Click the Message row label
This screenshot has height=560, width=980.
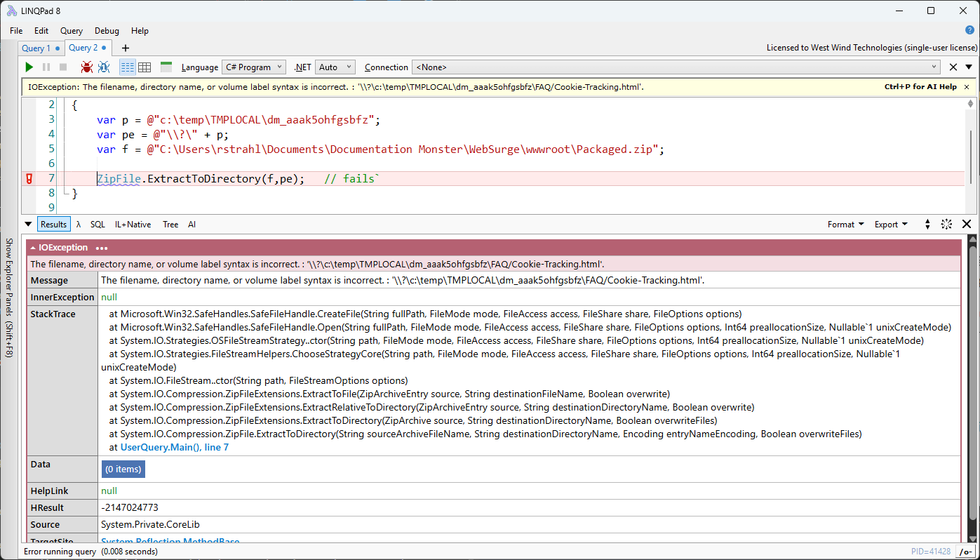(49, 280)
